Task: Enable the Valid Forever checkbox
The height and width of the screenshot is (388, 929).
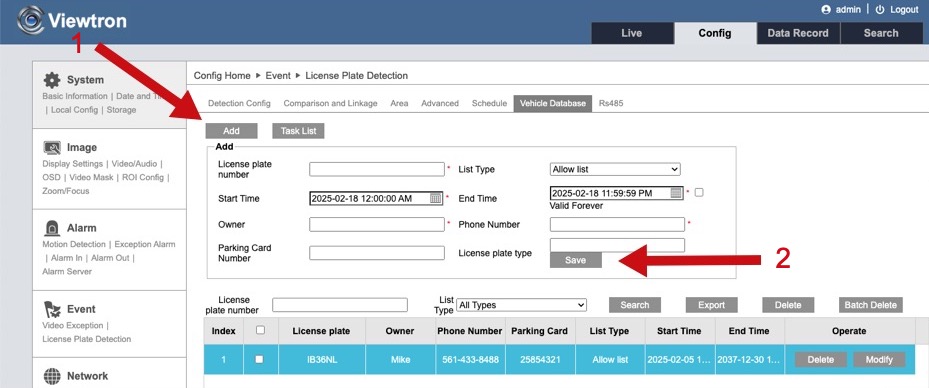Action: (x=699, y=193)
